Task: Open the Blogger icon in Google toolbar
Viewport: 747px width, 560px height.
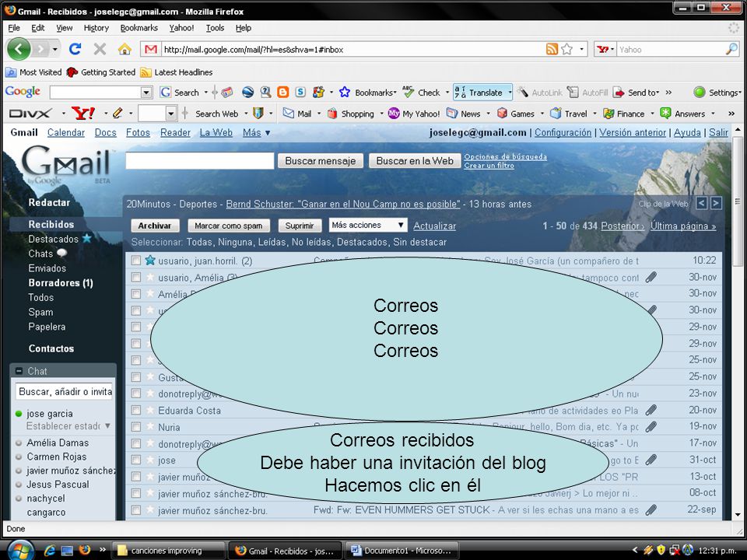Action: pos(283,93)
